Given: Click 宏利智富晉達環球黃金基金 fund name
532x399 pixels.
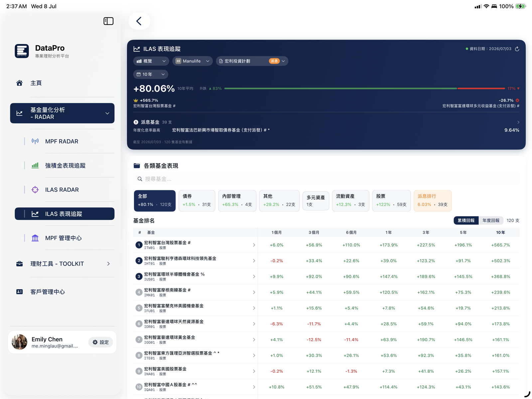Looking at the screenshot, I should [170, 337].
